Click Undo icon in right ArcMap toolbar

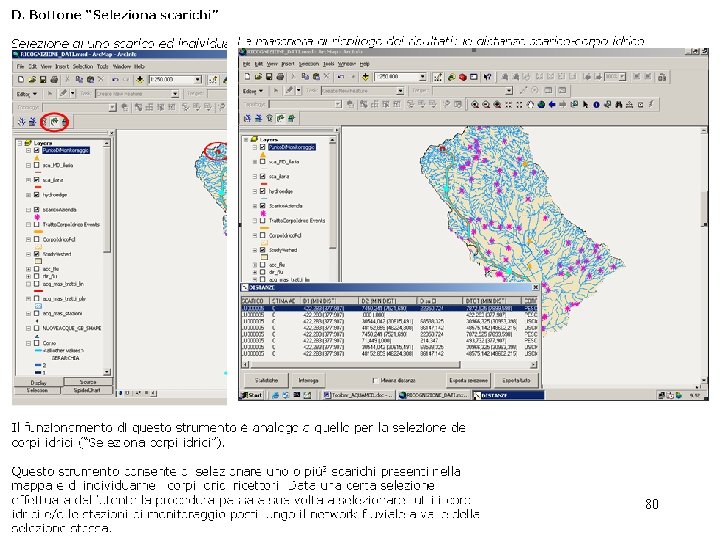click(x=341, y=77)
